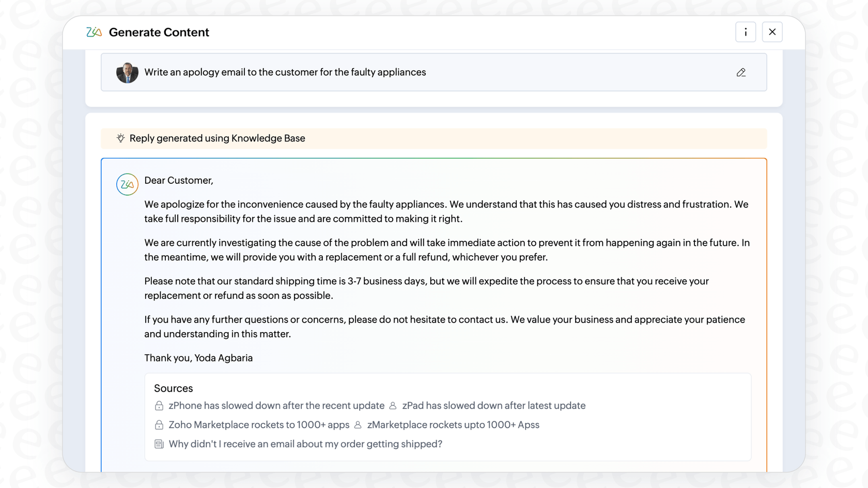This screenshot has height=488, width=868.
Task: Click the Reply generated using Knowledge Base banner
Action: click(217, 138)
